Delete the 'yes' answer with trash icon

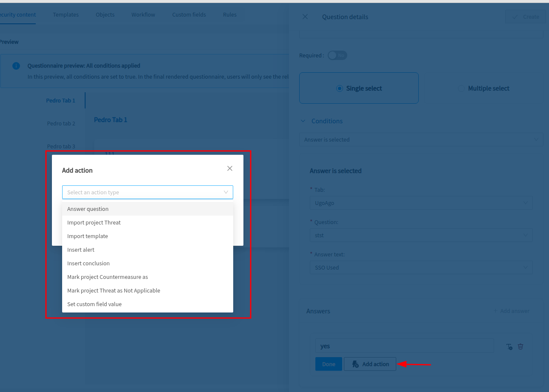coord(520,347)
